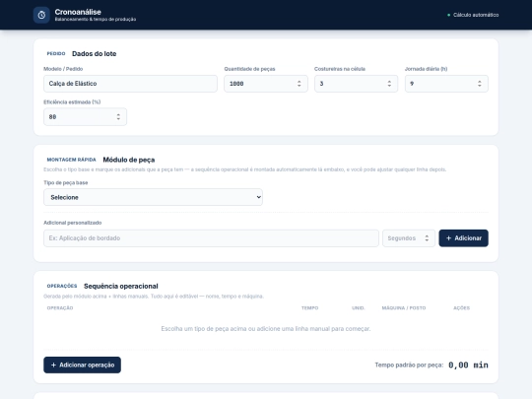Click the AÇÕES column header
The height and width of the screenshot is (399, 532).
pyautogui.click(x=461, y=308)
